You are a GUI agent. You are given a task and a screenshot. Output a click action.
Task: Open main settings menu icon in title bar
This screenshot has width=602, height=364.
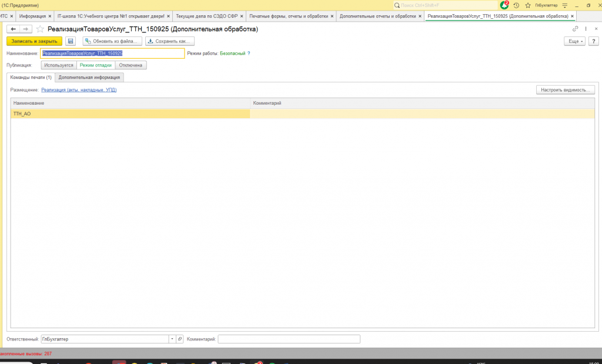565,5
